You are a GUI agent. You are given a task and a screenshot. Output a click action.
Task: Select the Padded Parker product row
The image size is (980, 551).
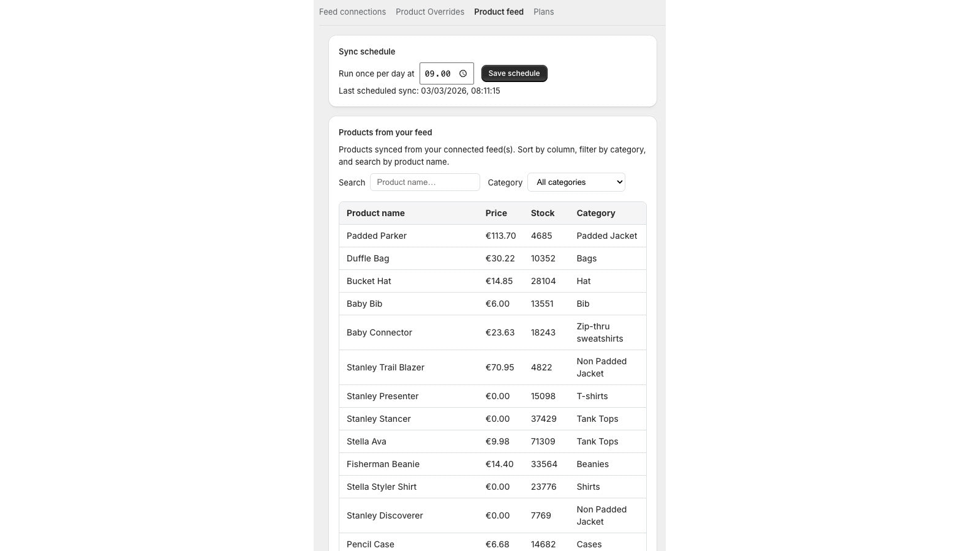point(429,236)
